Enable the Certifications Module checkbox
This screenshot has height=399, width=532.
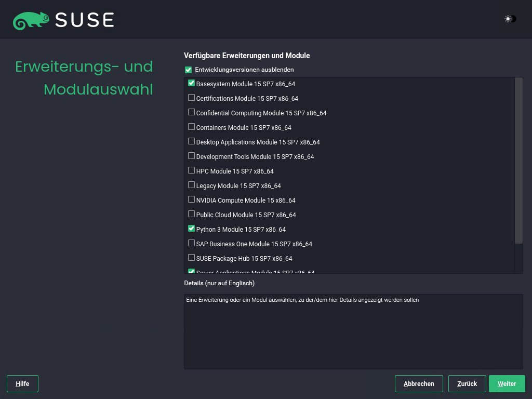coord(191,98)
